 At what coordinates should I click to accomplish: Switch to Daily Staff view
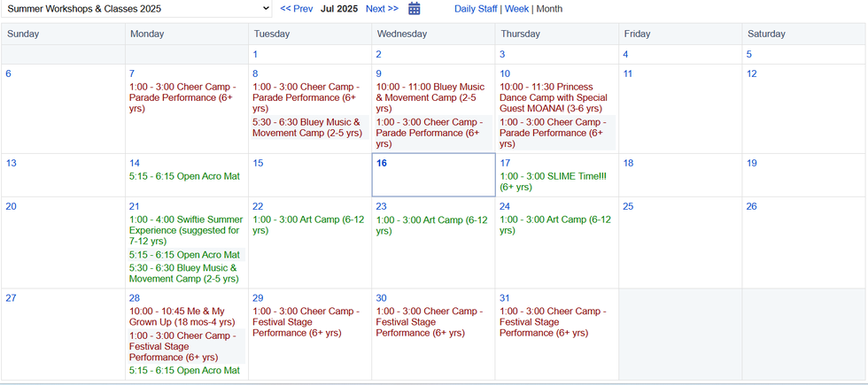tap(476, 9)
